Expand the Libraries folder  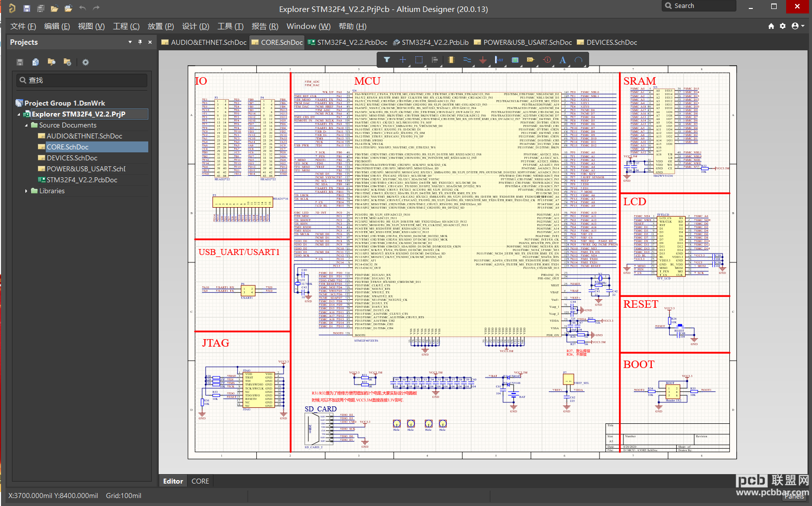(26, 191)
